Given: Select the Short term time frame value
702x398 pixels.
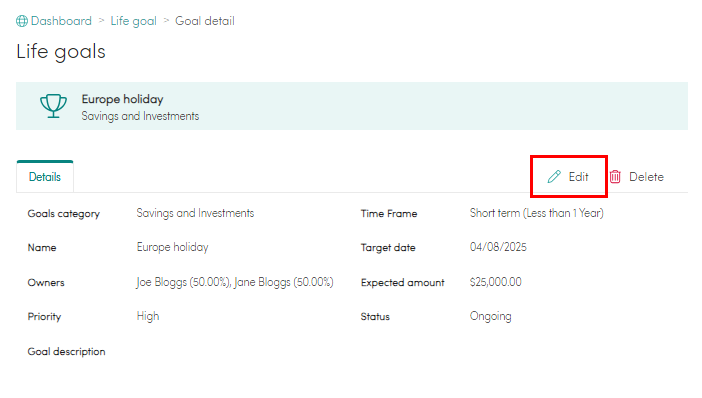Looking at the screenshot, I should coord(536,213).
